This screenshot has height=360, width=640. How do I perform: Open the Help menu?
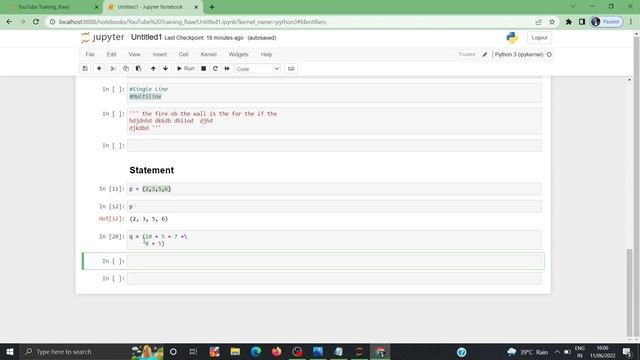click(x=266, y=54)
